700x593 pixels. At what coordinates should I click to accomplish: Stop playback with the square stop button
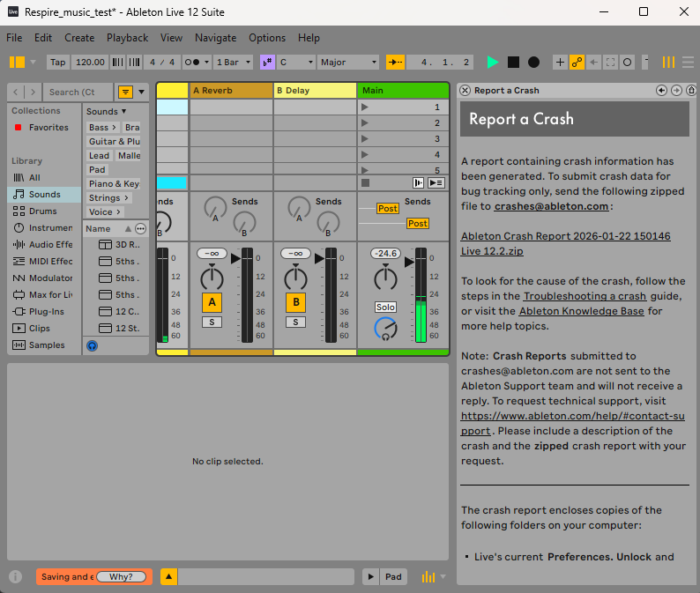pos(513,62)
